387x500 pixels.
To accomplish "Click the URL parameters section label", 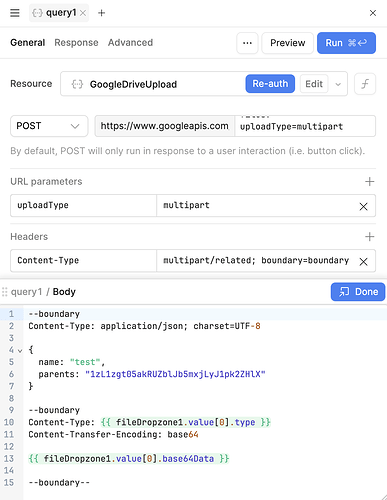I will 46,181.
